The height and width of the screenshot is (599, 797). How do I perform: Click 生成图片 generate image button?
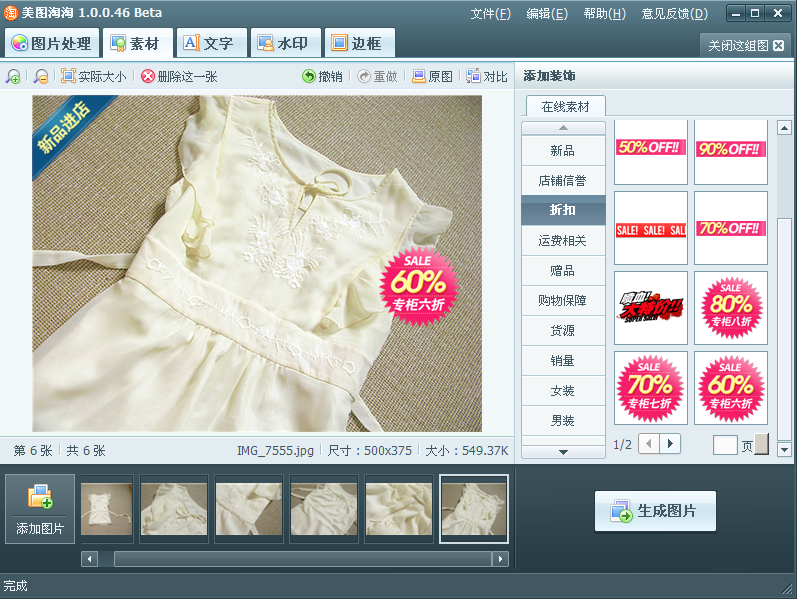655,511
